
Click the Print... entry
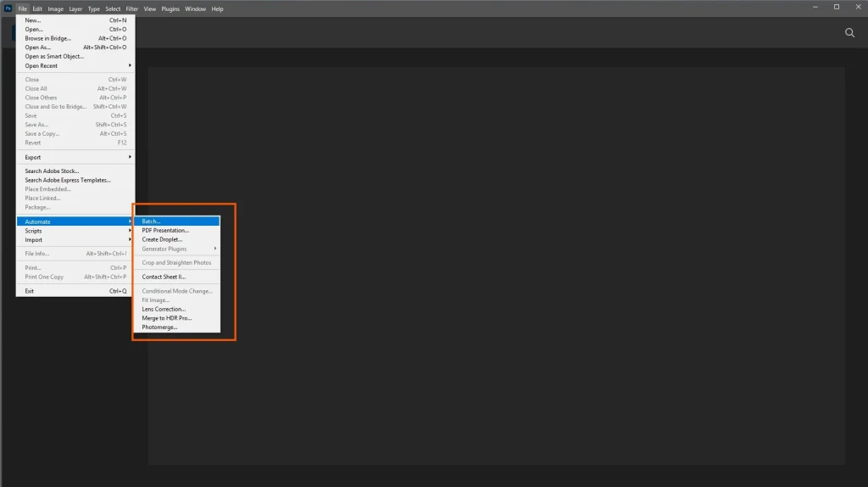(x=75, y=268)
